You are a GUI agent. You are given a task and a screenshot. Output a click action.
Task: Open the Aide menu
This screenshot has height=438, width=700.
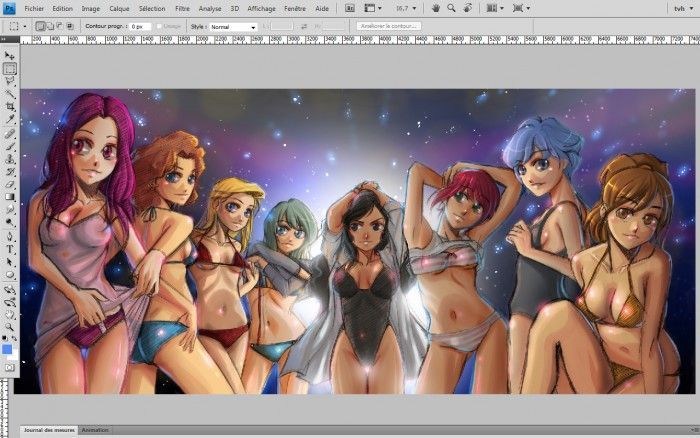tap(322, 8)
